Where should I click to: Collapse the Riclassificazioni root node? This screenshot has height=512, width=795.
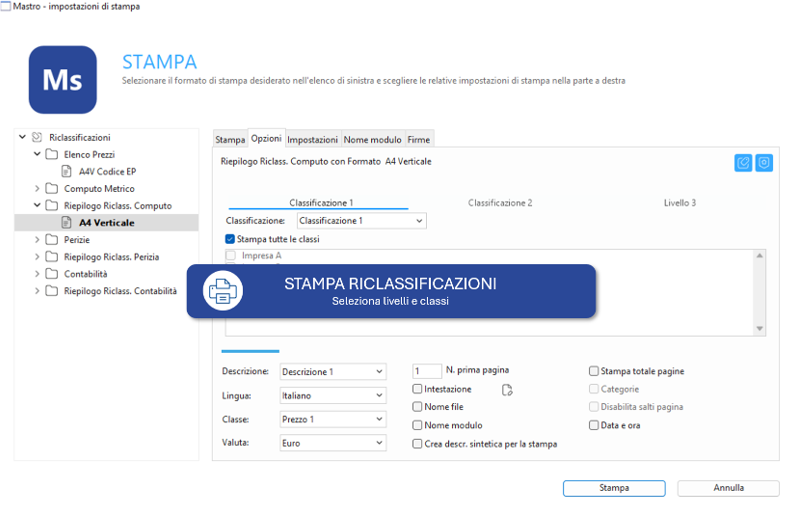[x=22, y=137]
